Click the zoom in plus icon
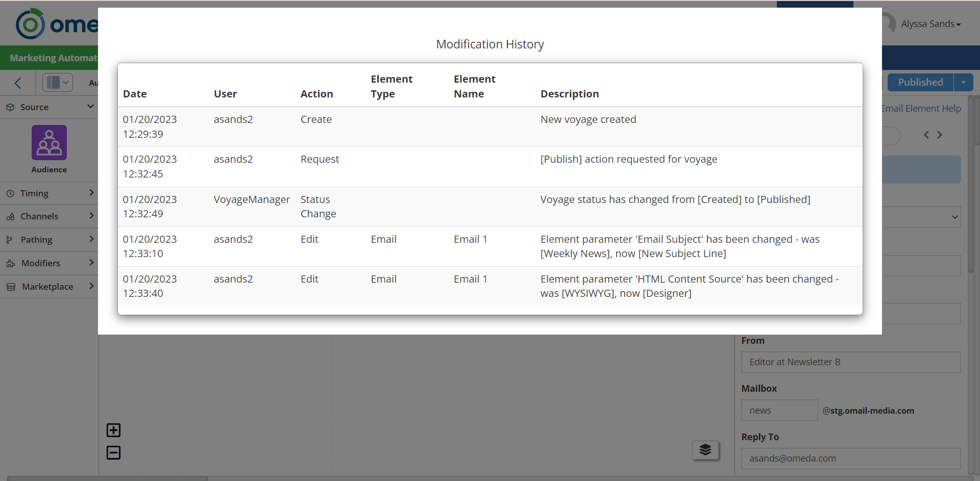Screen dimensions: 980x481 tap(113, 431)
